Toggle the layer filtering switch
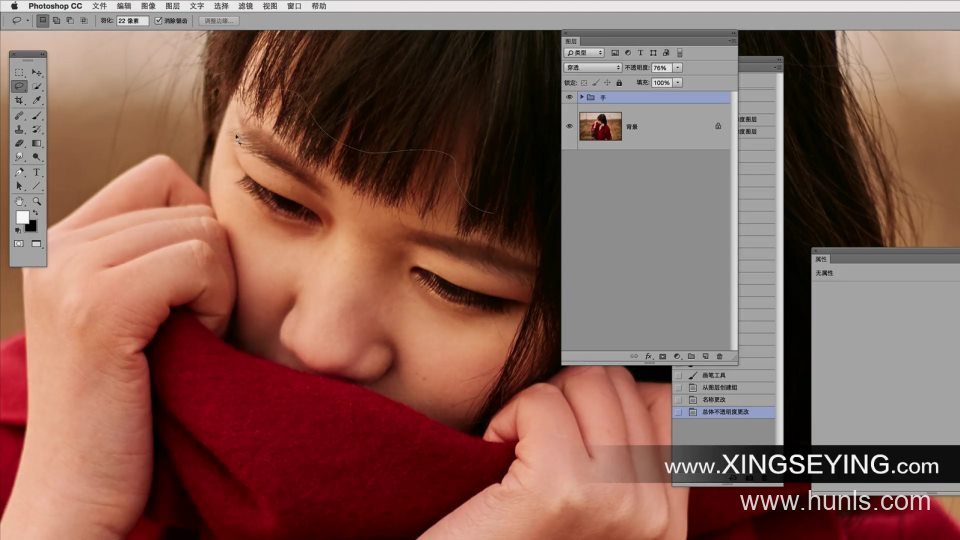 pos(680,53)
